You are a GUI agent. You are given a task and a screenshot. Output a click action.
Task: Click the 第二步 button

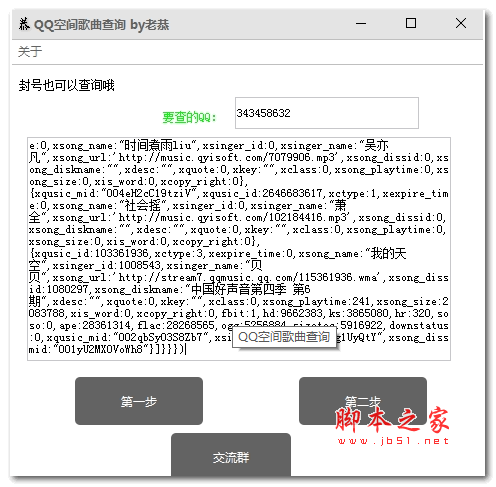[363, 401]
